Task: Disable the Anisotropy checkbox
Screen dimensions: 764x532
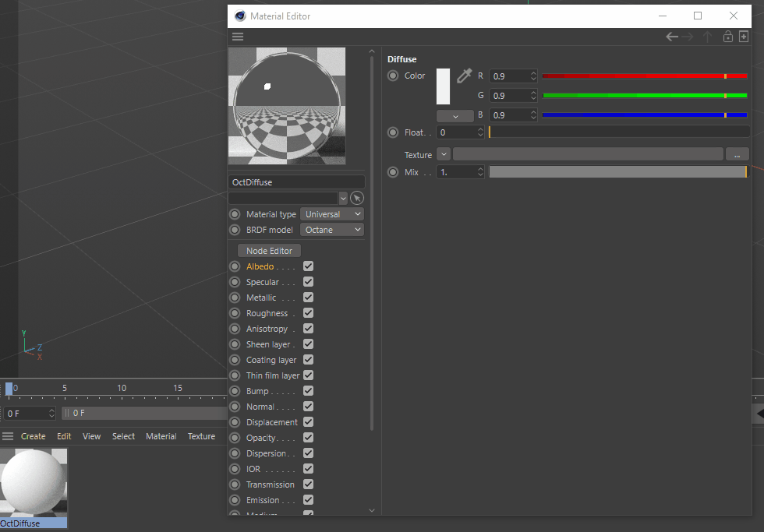Action: 308,329
